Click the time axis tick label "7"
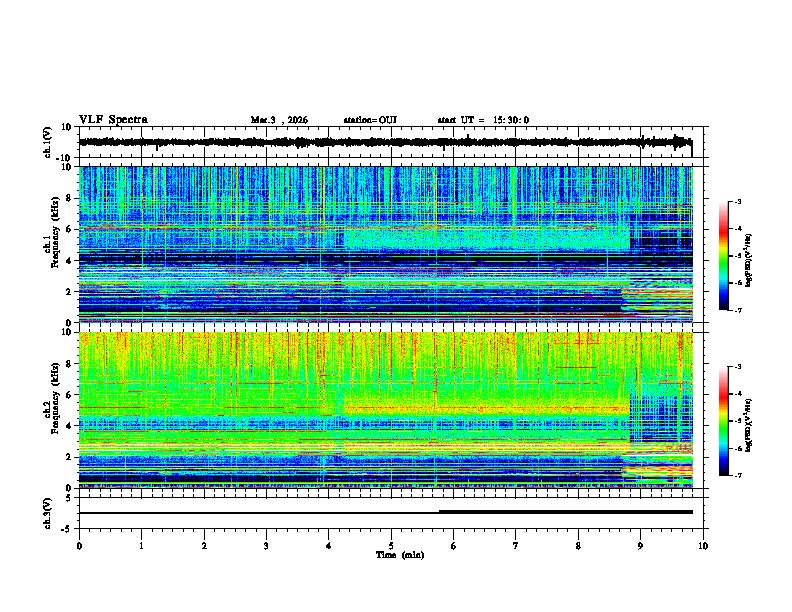 click(x=516, y=546)
